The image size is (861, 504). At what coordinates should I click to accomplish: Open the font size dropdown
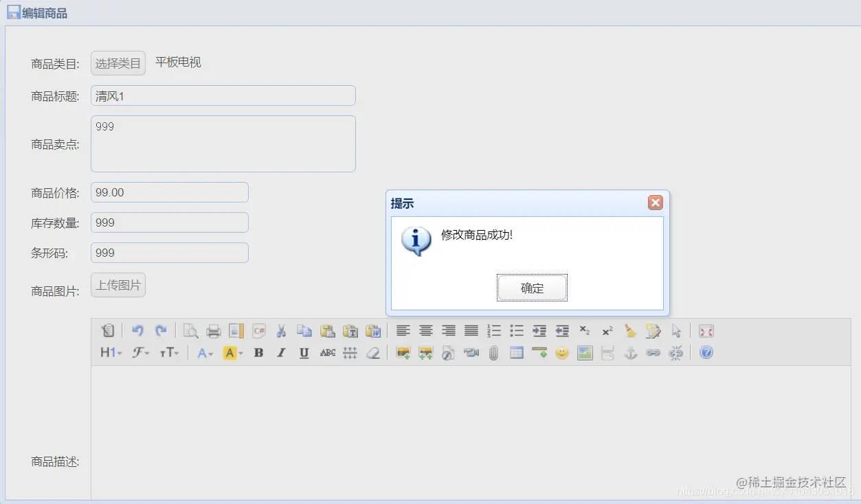coord(169,353)
